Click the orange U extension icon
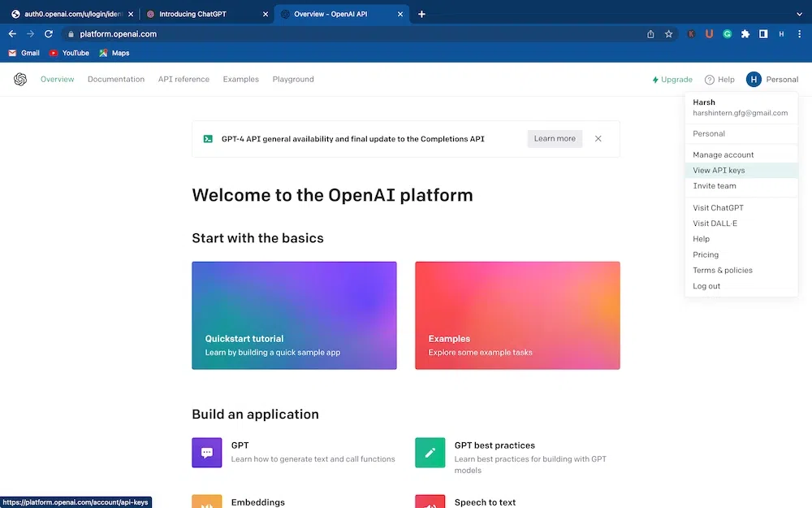812x508 pixels. click(709, 33)
